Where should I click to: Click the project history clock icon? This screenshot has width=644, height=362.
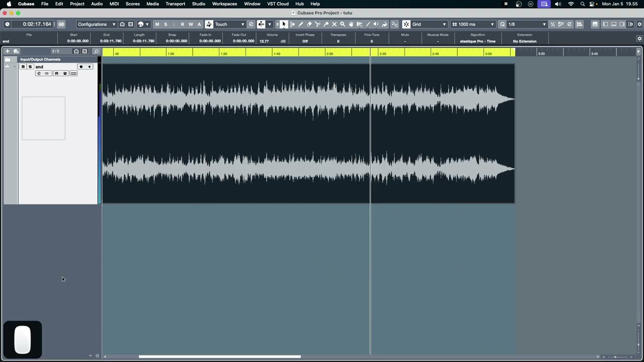tap(7, 24)
